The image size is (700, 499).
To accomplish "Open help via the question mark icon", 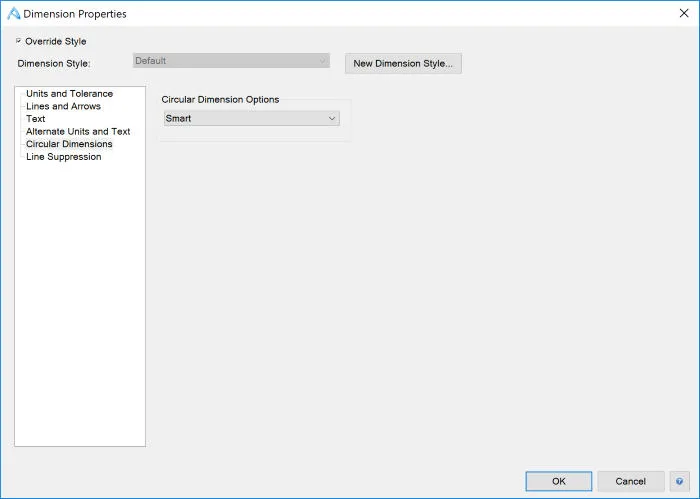I will point(679,481).
